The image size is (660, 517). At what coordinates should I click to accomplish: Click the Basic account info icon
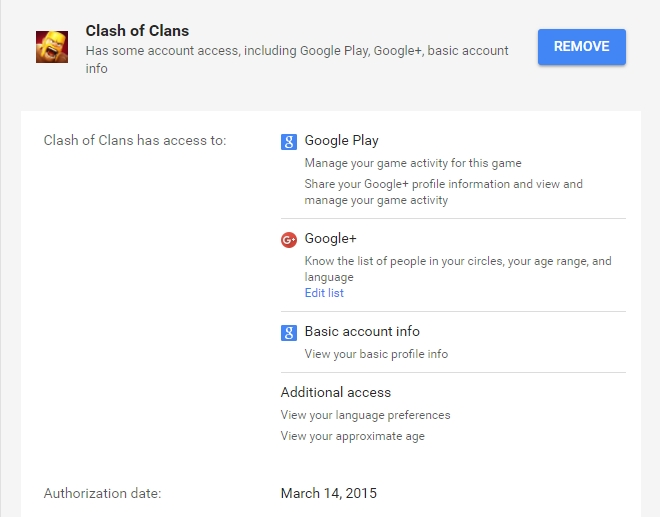[289, 332]
